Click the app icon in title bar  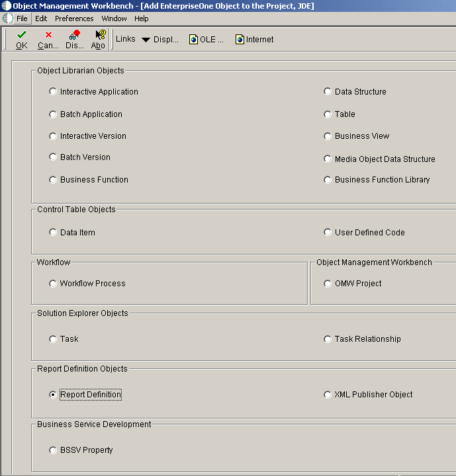[x=6, y=6]
